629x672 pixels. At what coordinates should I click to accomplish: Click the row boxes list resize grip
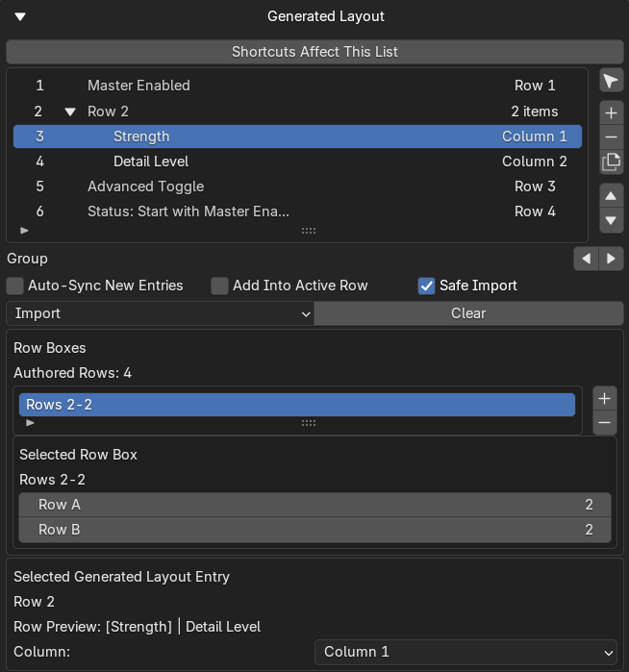pos(309,423)
